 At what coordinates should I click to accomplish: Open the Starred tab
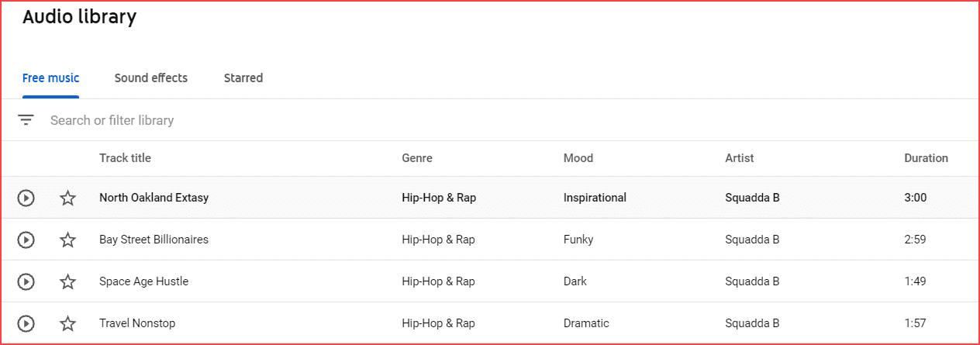tap(243, 78)
